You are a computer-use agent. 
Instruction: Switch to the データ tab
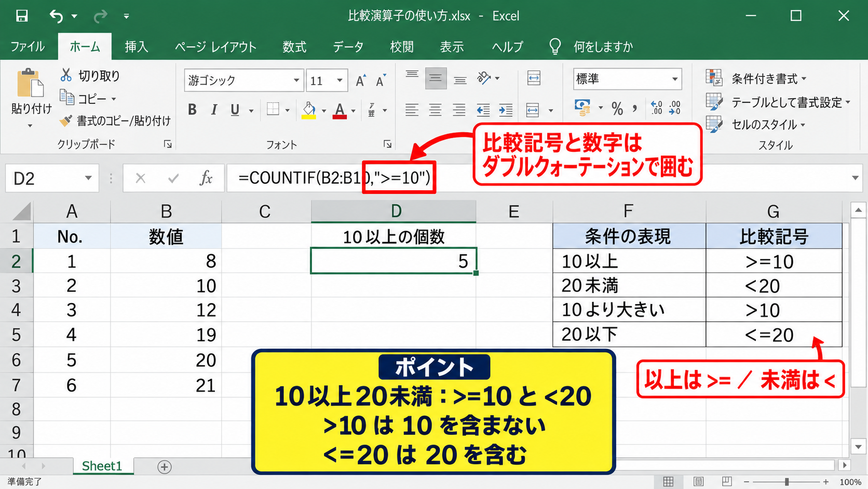pos(348,47)
